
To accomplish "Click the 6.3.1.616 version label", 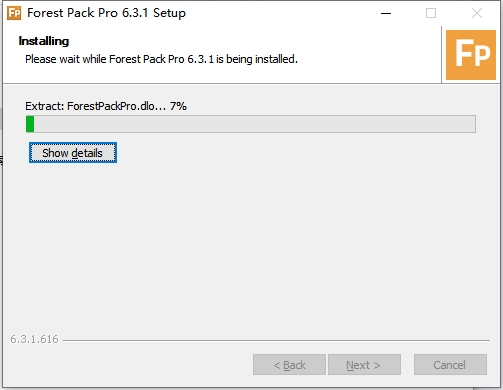I will point(34,339).
